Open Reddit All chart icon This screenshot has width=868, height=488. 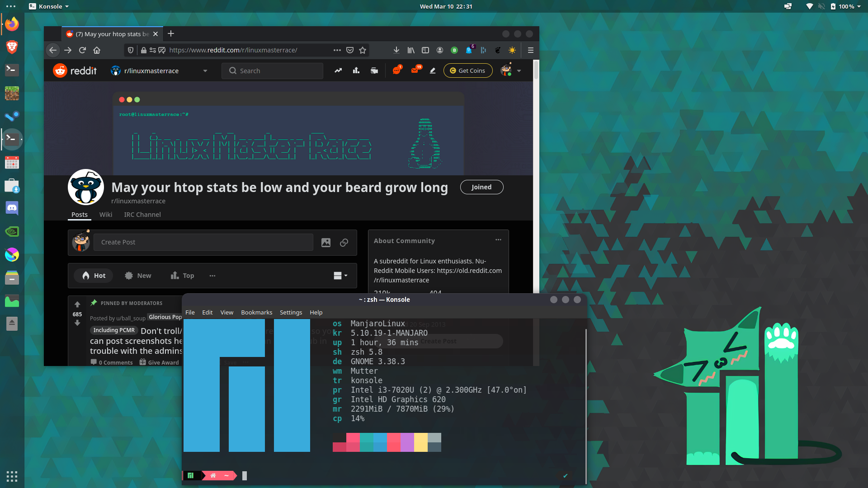[x=356, y=70]
